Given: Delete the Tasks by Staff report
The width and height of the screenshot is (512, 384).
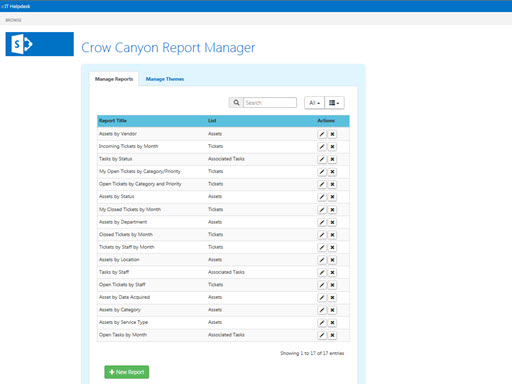Looking at the screenshot, I should click(x=332, y=273).
